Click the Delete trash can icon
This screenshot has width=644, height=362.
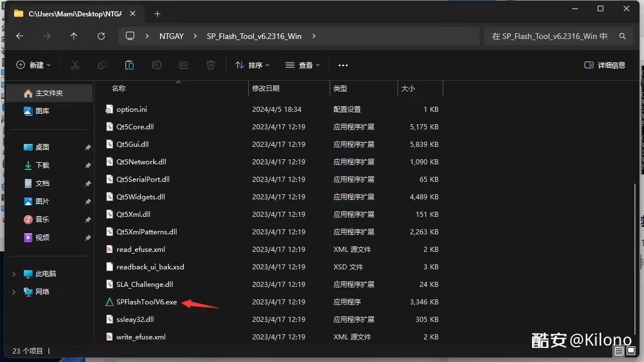click(x=211, y=66)
